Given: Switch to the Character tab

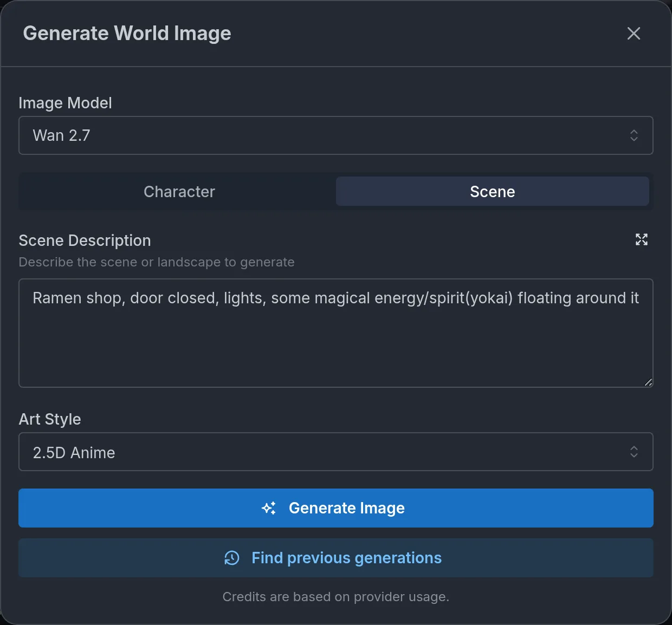Looking at the screenshot, I should 179,191.
